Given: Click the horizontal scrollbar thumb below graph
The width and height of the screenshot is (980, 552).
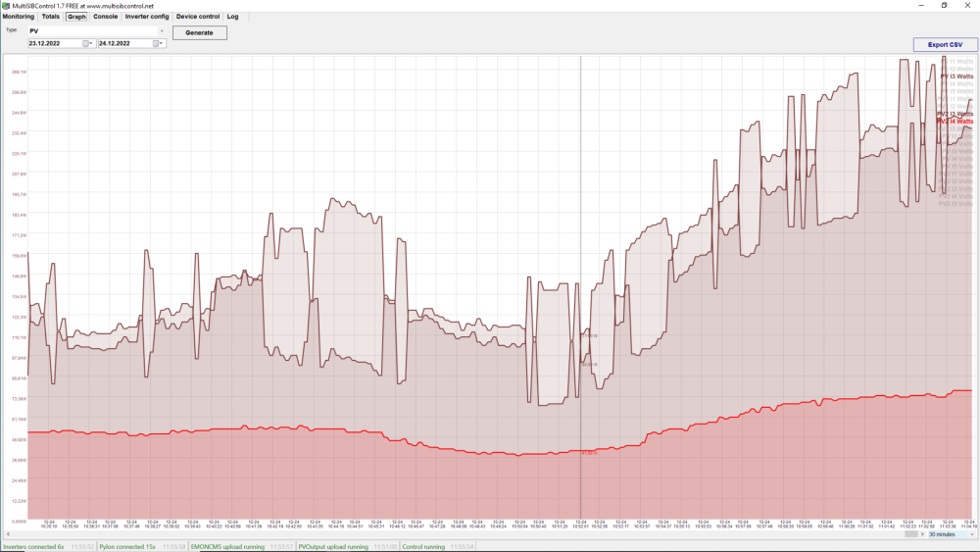Looking at the screenshot, I should click(x=911, y=534).
